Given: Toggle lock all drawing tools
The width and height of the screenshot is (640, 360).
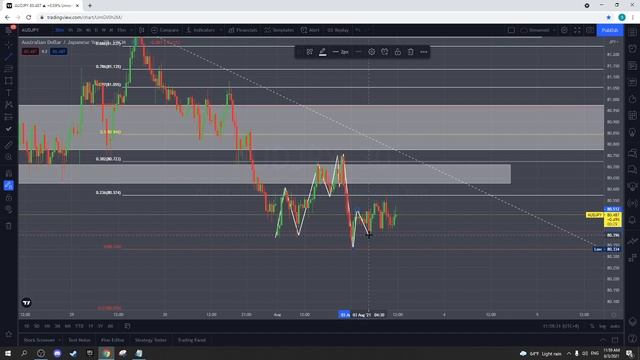Looking at the screenshot, I should click(9, 198).
